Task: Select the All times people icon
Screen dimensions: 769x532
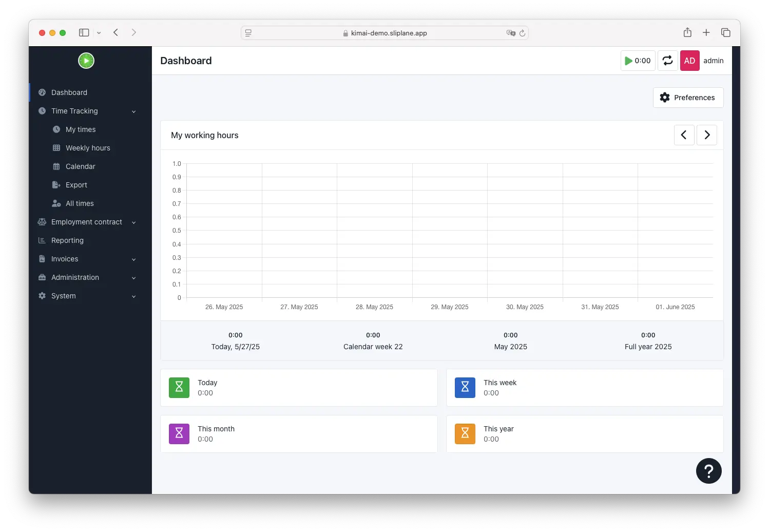Action: click(56, 203)
